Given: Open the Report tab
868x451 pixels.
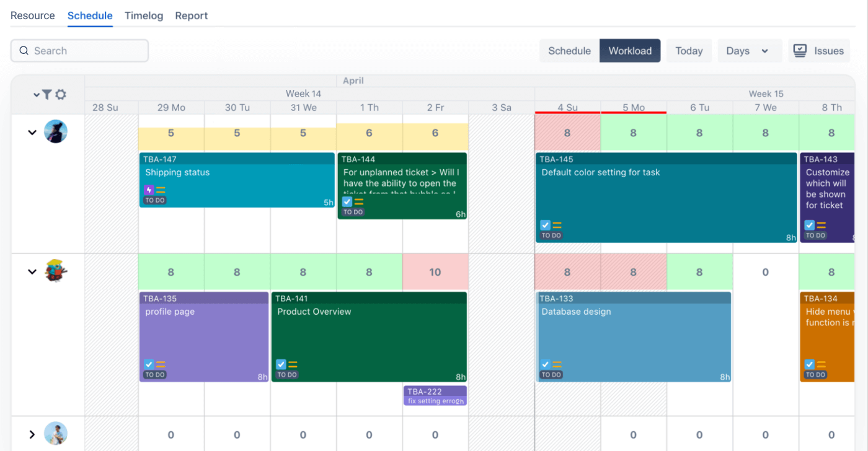Looking at the screenshot, I should click(191, 15).
